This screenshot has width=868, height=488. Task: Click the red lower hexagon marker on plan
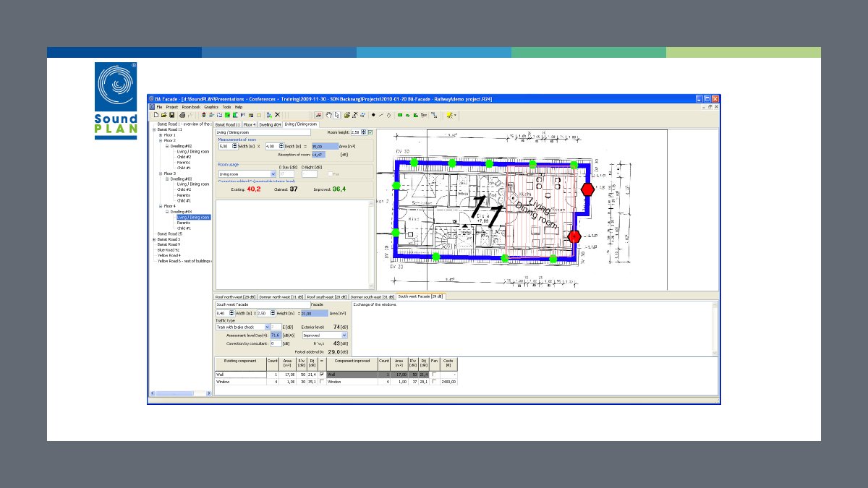(574, 236)
